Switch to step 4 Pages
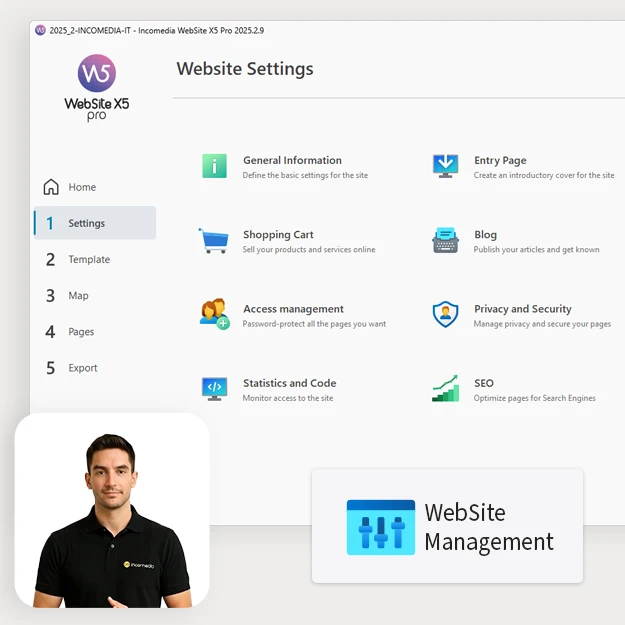This screenshot has height=625, width=625. coord(81,331)
